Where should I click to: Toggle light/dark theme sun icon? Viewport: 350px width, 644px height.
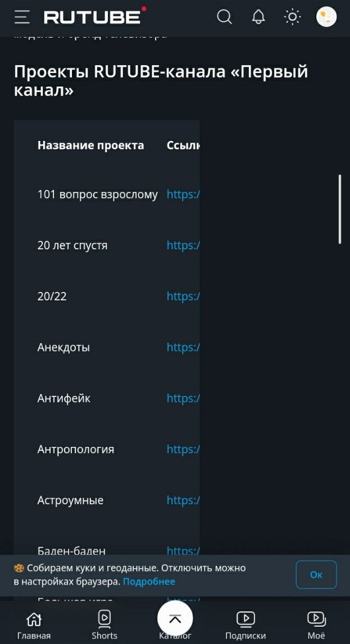click(x=292, y=17)
